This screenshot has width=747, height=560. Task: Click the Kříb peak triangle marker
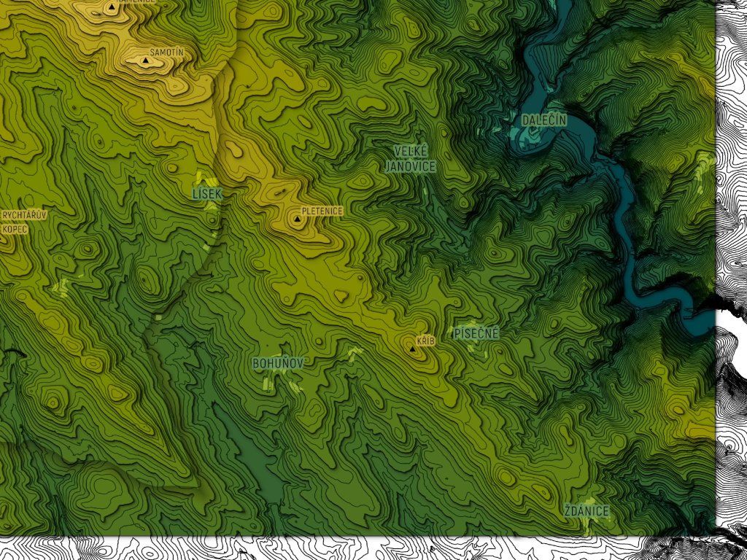pyautogui.click(x=413, y=349)
